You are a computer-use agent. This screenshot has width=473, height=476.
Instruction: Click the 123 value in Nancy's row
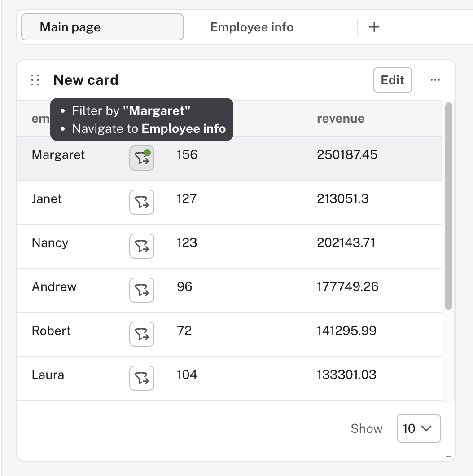(x=187, y=243)
